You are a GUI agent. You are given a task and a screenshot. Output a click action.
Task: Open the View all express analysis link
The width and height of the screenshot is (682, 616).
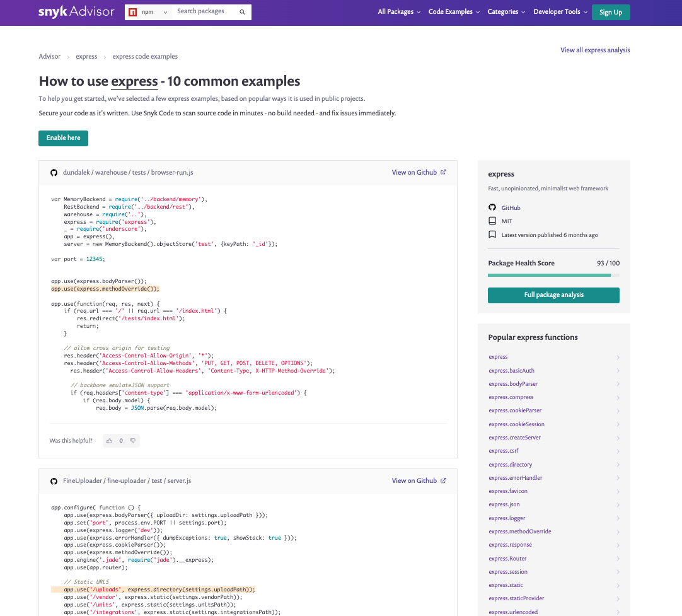pyautogui.click(x=594, y=50)
